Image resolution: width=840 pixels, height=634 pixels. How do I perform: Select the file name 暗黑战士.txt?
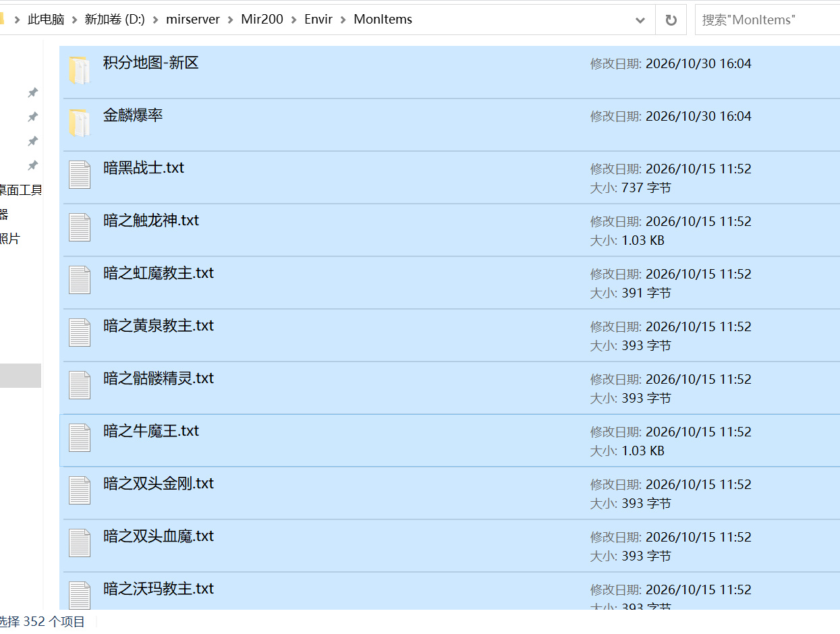144,168
